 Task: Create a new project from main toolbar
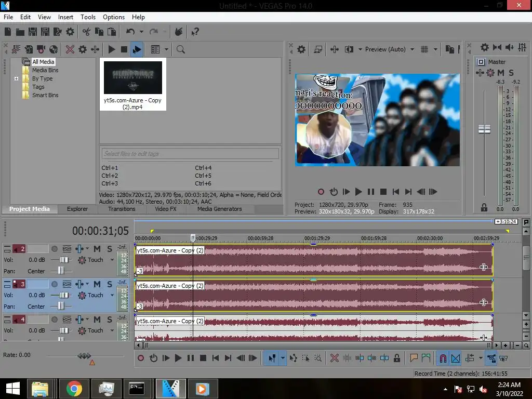point(8,32)
